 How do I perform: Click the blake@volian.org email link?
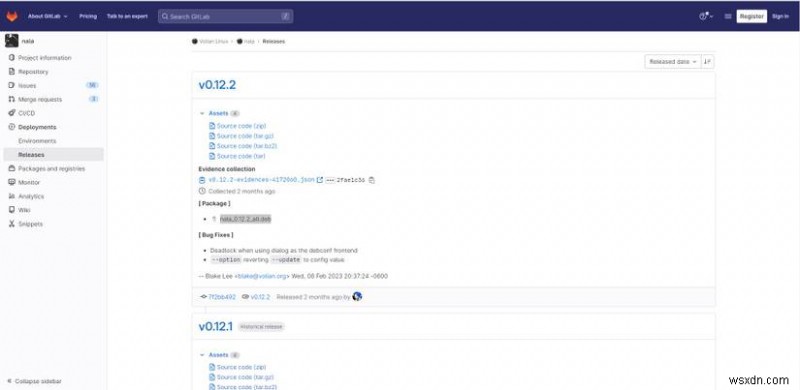(x=262, y=276)
